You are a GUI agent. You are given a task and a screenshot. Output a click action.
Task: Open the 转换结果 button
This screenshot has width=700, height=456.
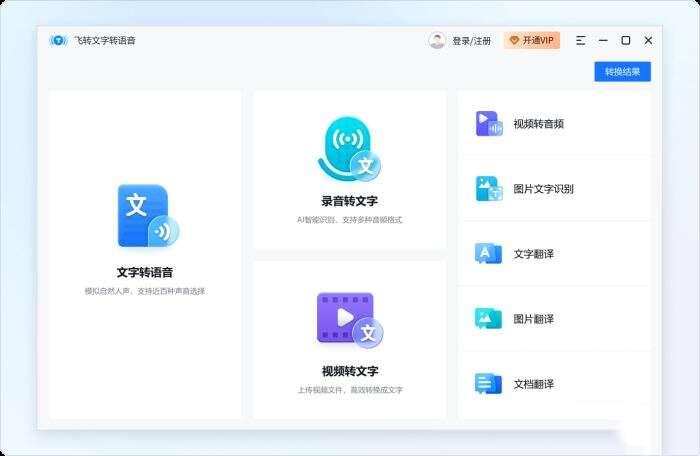(622, 71)
